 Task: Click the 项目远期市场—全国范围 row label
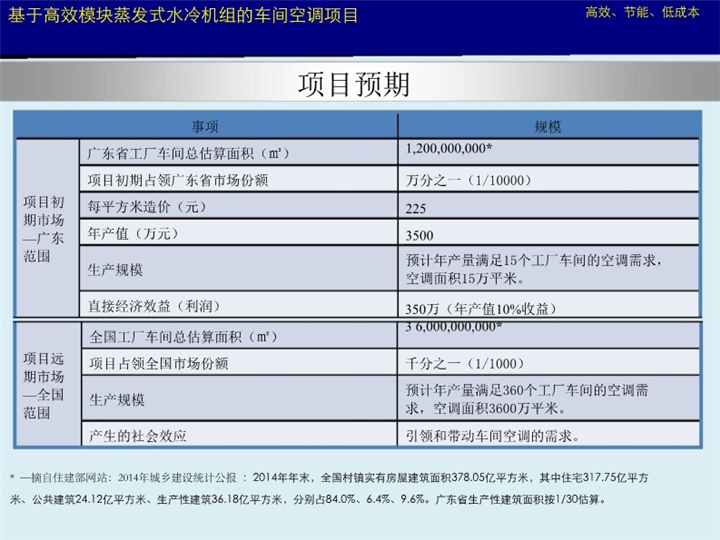pyautogui.click(x=44, y=384)
